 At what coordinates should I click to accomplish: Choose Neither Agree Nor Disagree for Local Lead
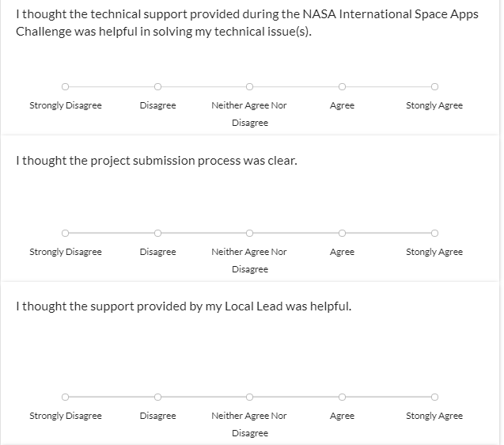pyautogui.click(x=249, y=397)
